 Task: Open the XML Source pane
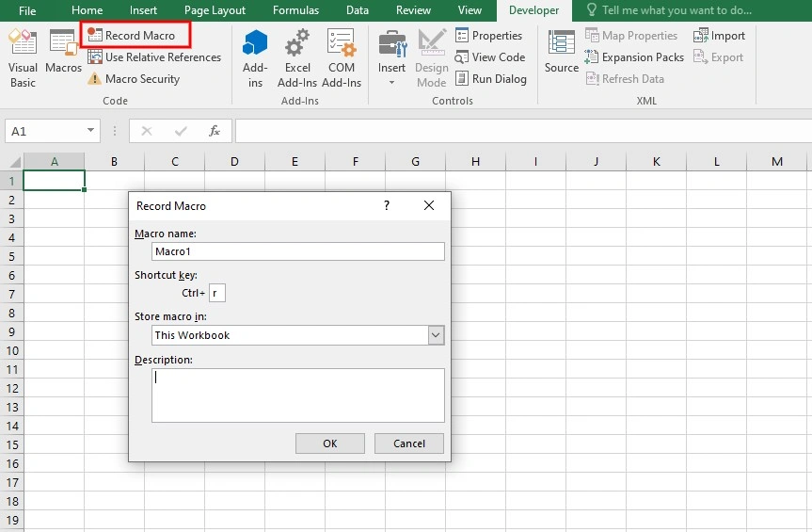[x=562, y=52]
